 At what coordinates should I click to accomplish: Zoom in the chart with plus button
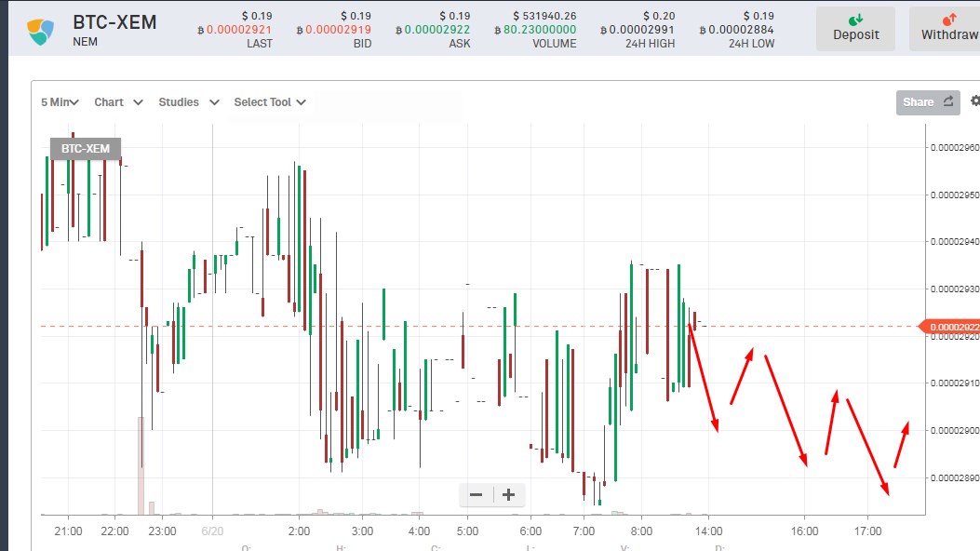click(509, 495)
